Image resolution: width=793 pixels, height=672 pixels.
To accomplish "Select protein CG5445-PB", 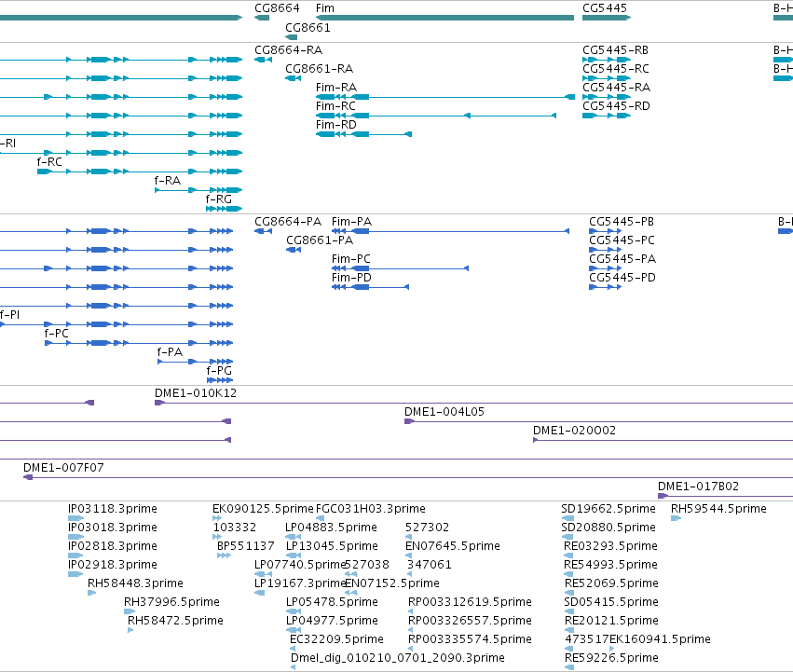I will (x=622, y=222).
